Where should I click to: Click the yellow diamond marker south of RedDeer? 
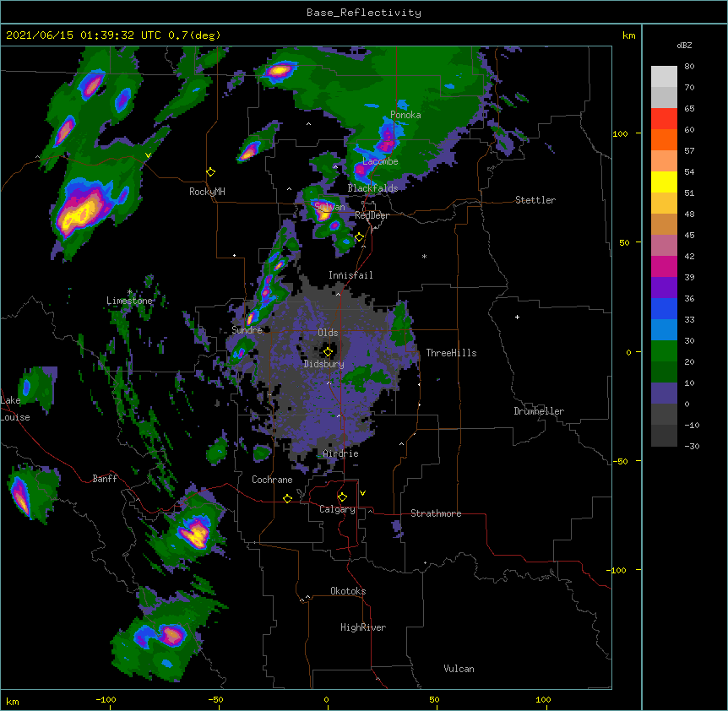point(360,237)
